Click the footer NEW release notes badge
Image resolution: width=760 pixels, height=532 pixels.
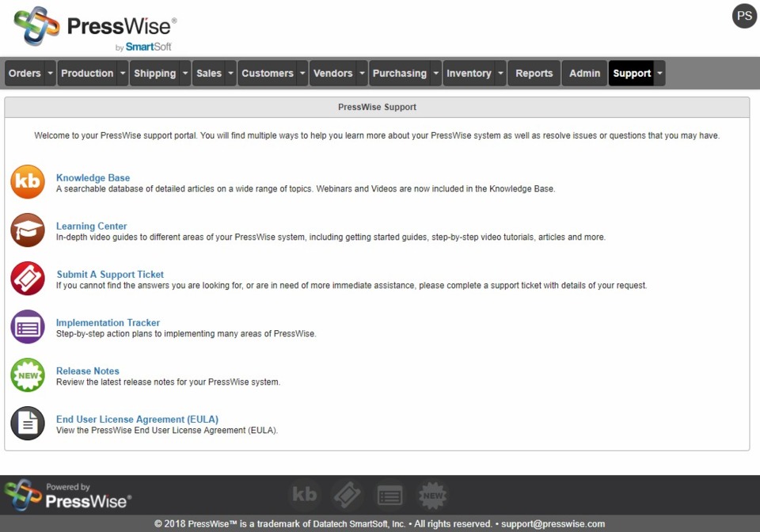click(x=432, y=496)
